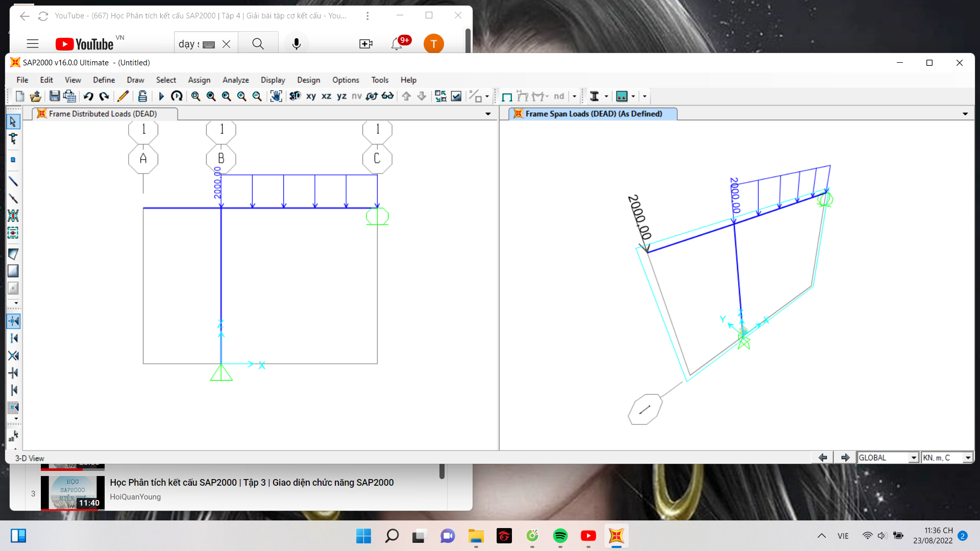Screen dimensions: 980x551
Task: Switch to 3D view icon
Action: pyautogui.click(x=295, y=96)
